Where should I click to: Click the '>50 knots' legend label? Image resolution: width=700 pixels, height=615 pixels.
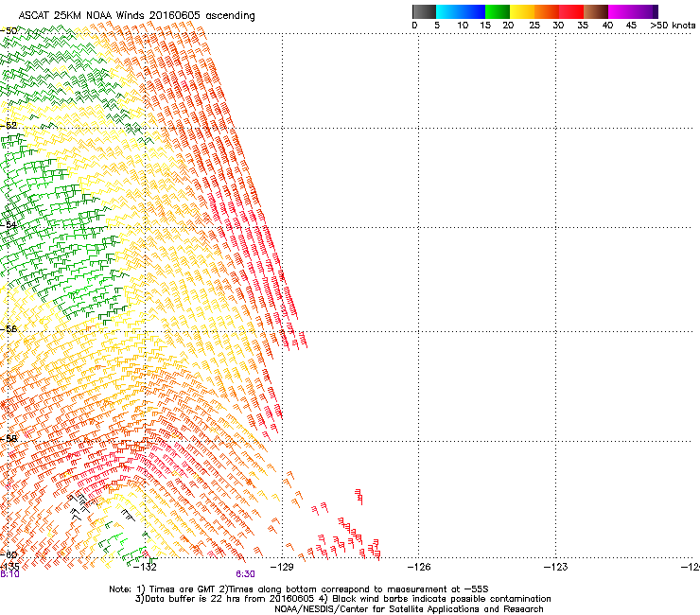pos(673,26)
